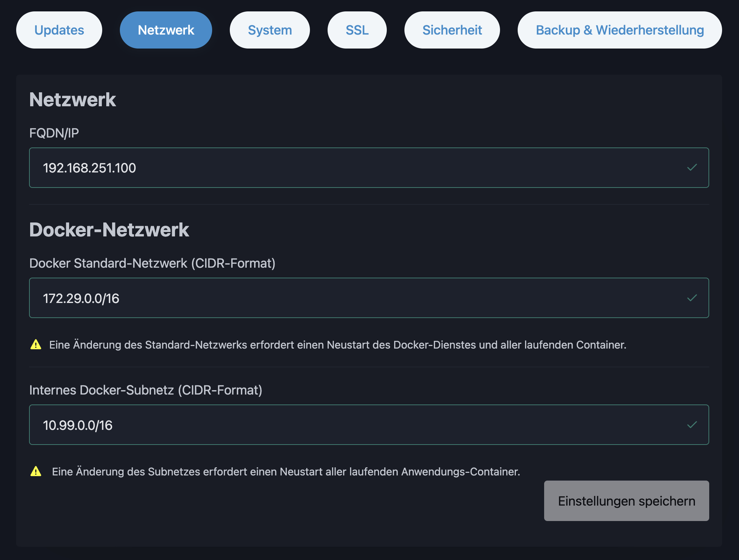This screenshot has width=739, height=560.
Task: Click the FQDN/IP input field
Action: point(369,168)
